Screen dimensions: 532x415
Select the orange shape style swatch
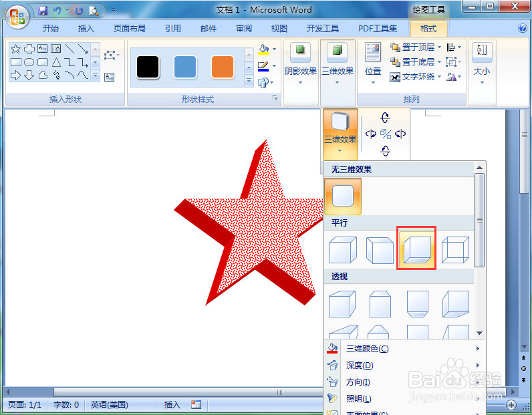[x=223, y=67]
